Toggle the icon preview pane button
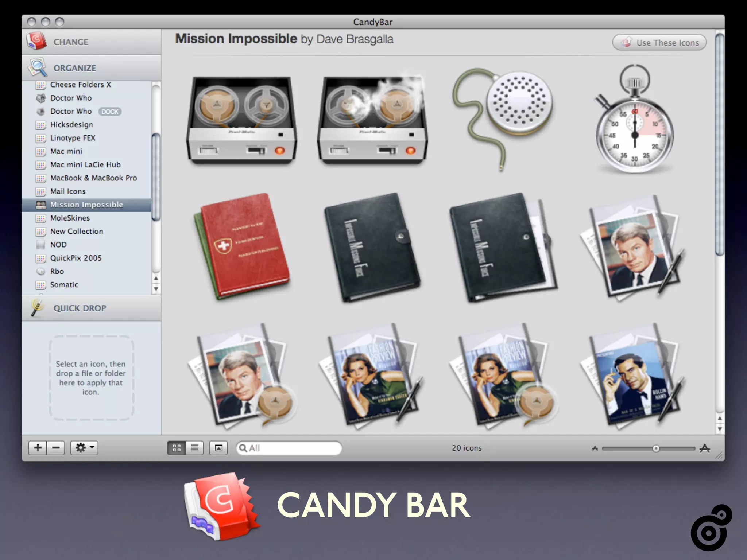747x560 pixels. [x=218, y=448]
